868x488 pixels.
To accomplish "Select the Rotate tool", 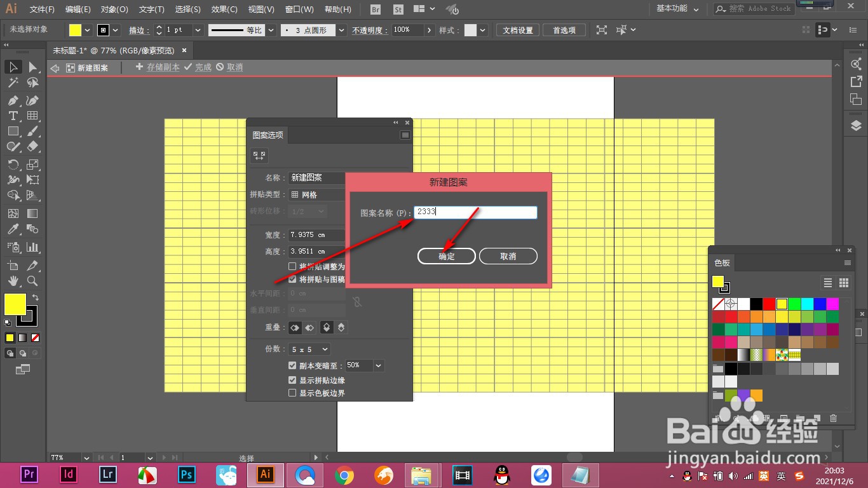I will click(x=13, y=165).
